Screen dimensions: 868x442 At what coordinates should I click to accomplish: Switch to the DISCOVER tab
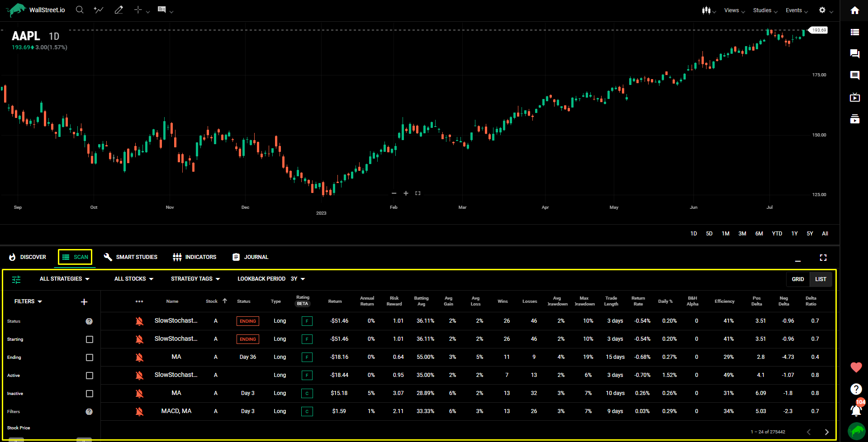click(28, 257)
